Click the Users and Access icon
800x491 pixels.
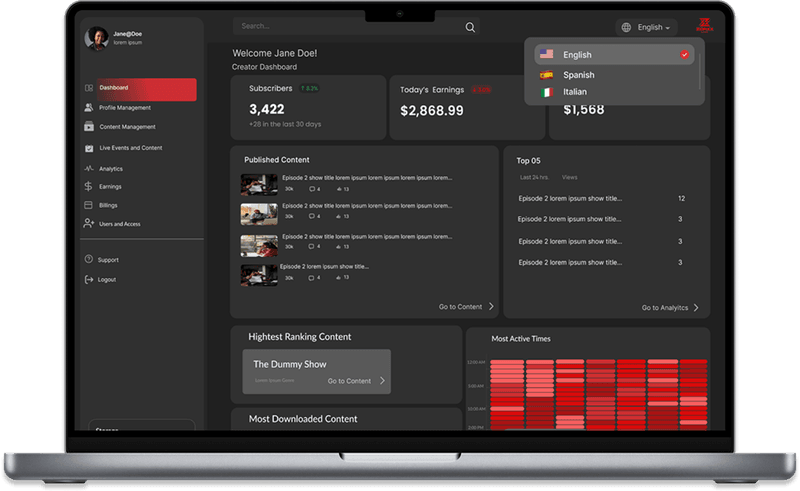point(89,224)
